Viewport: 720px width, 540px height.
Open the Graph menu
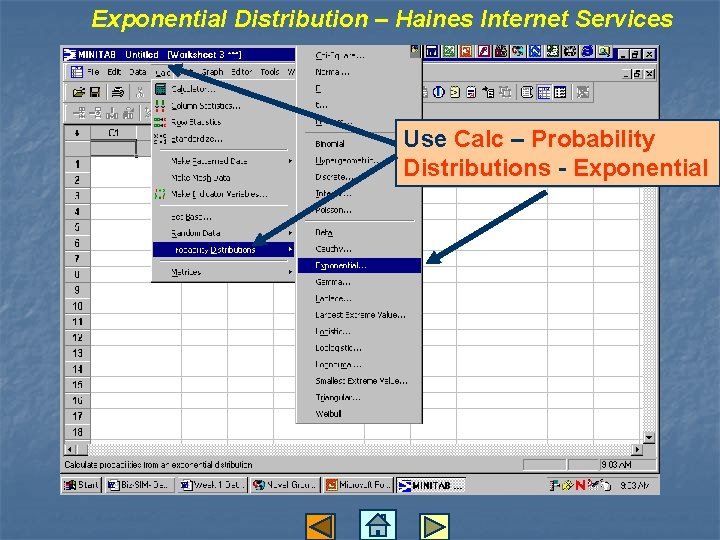coord(212,72)
